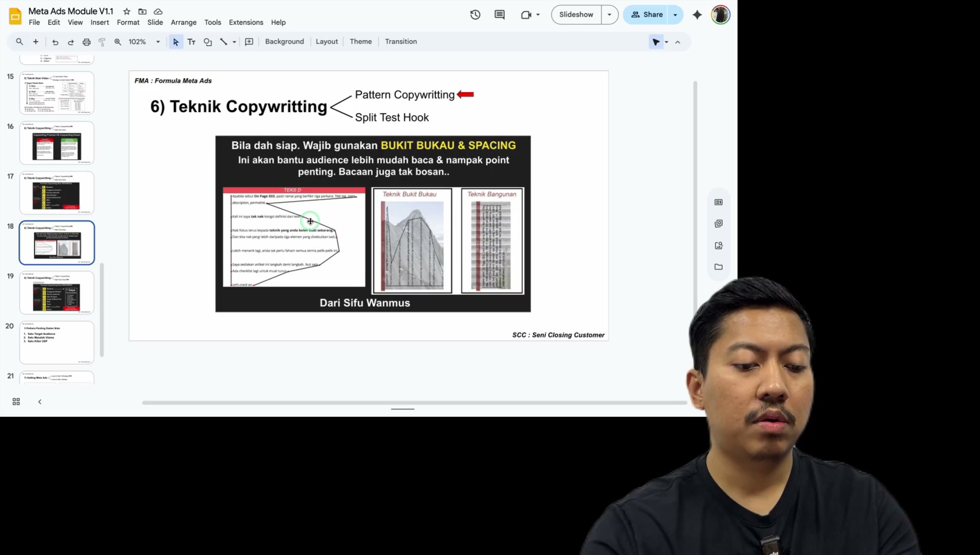980x555 pixels.
Task: Choose the select arrow cursor tool
Action: 176,42
